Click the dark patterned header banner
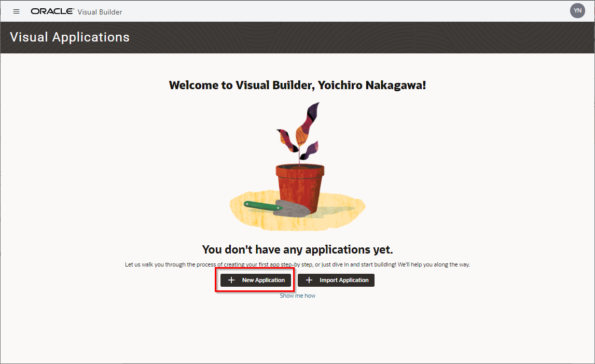Image resolution: width=595 pixels, height=364 pixels. tap(363, 37)
